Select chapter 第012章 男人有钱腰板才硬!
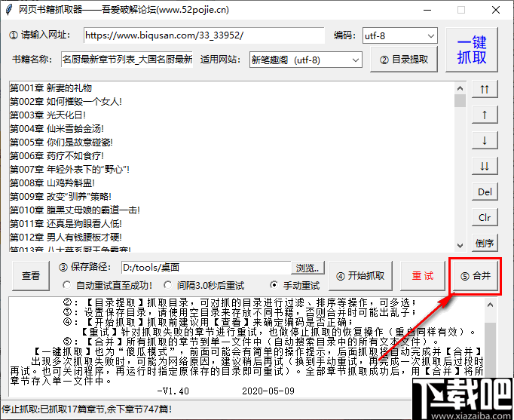 point(66,238)
